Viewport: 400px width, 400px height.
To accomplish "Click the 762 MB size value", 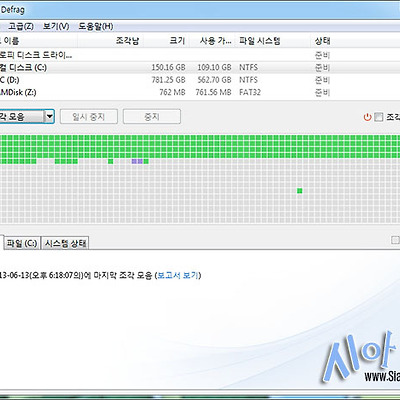I will click(172, 92).
